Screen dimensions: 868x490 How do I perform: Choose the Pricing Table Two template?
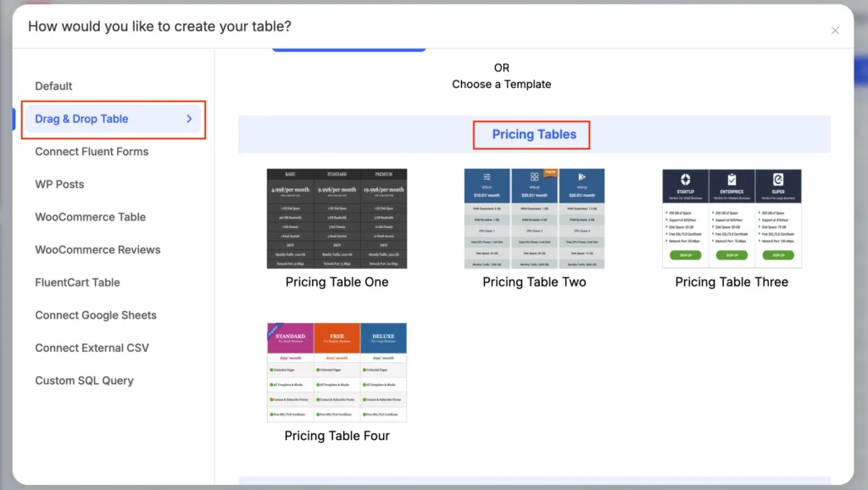tap(534, 216)
